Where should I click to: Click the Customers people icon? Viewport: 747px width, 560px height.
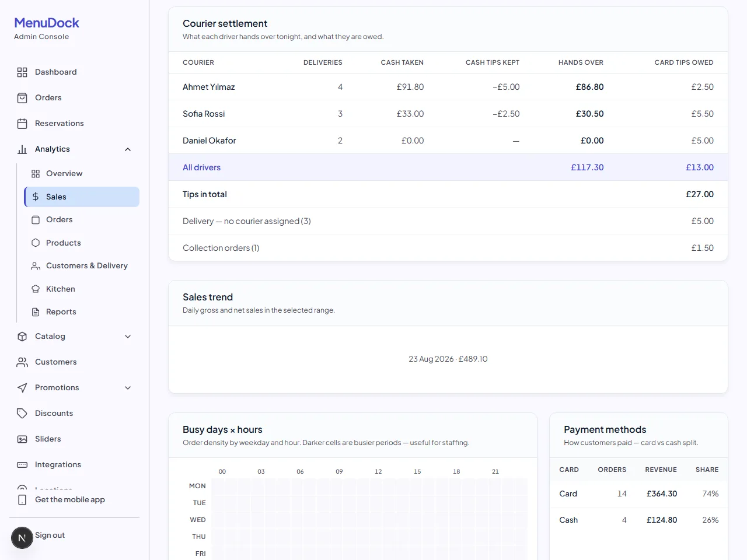click(x=22, y=362)
